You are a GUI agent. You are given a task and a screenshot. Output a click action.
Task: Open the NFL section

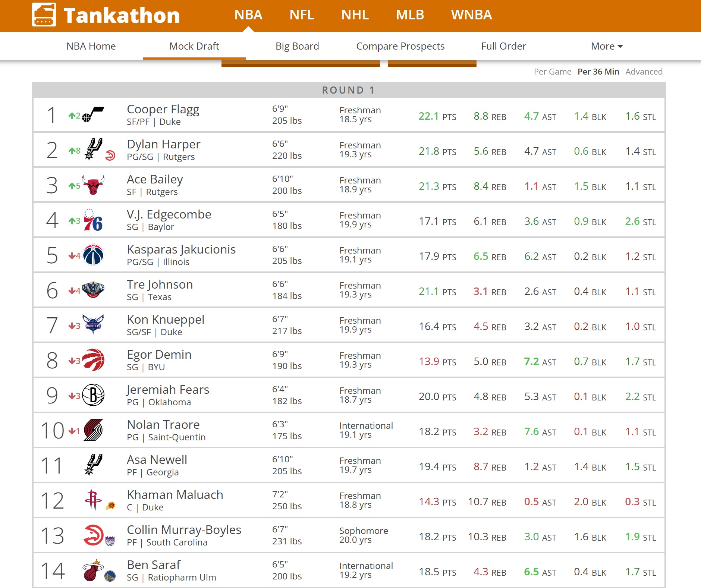pos(302,15)
